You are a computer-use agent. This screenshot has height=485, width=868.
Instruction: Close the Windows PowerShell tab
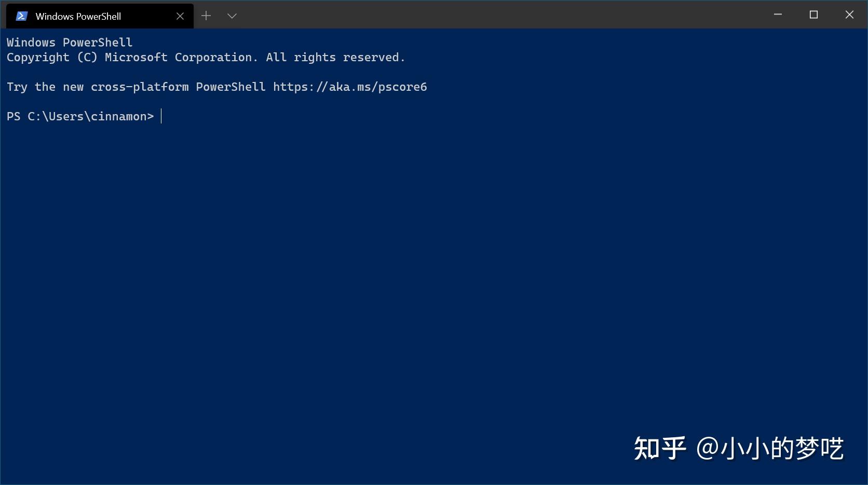click(x=180, y=16)
